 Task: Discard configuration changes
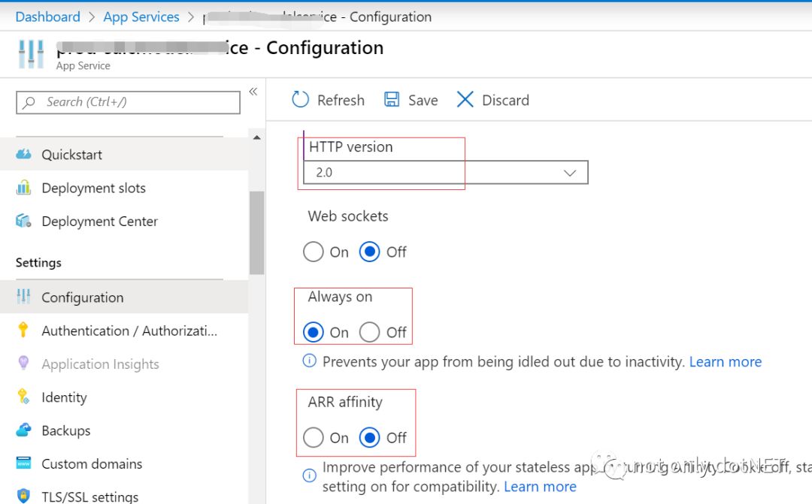pos(493,100)
